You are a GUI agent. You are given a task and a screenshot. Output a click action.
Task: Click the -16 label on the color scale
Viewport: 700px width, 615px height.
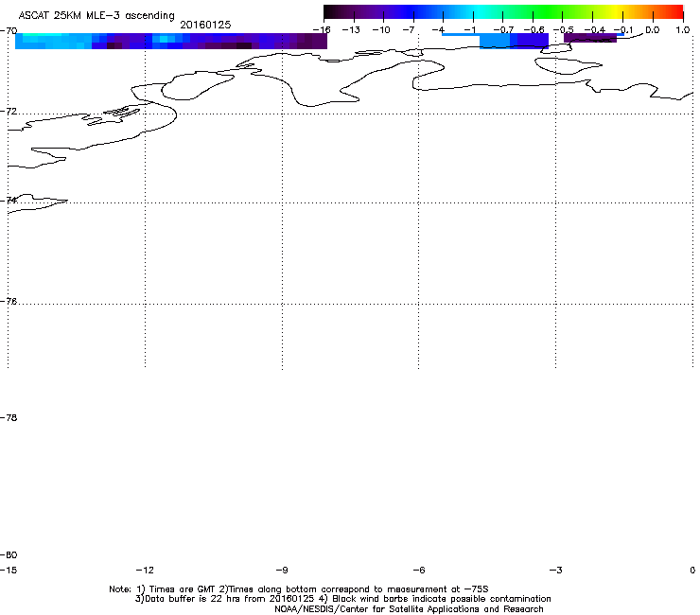[322, 29]
